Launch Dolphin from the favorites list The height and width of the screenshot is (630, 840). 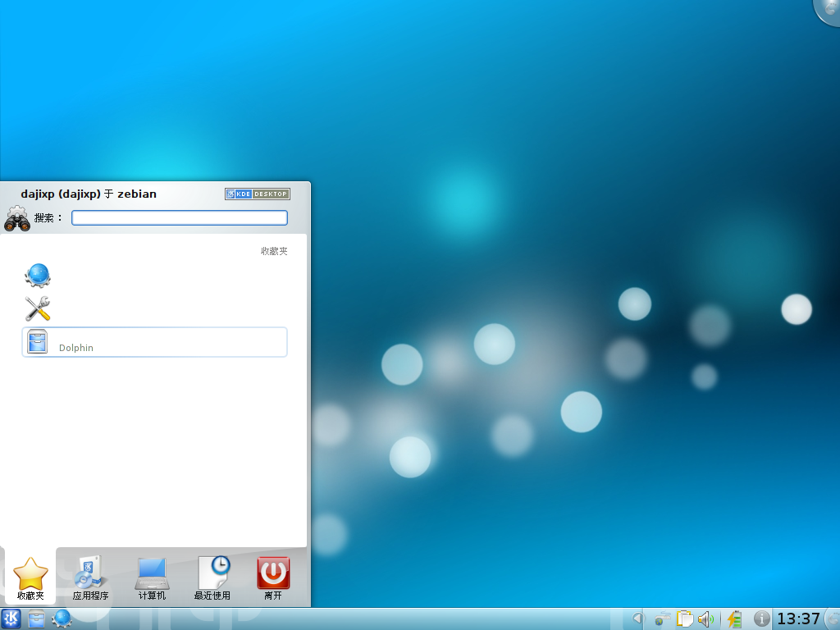pyautogui.click(x=154, y=342)
